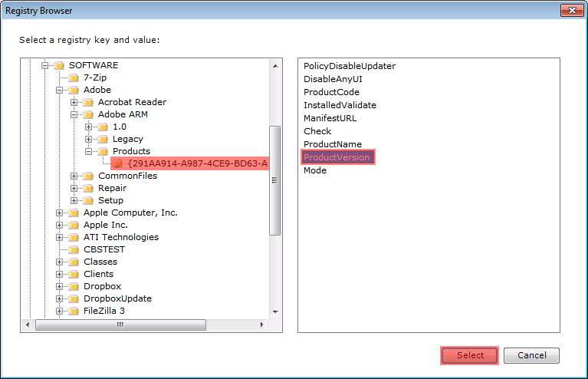Expand the CommonFiles node
This screenshot has width=588, height=379.
pyautogui.click(x=74, y=176)
